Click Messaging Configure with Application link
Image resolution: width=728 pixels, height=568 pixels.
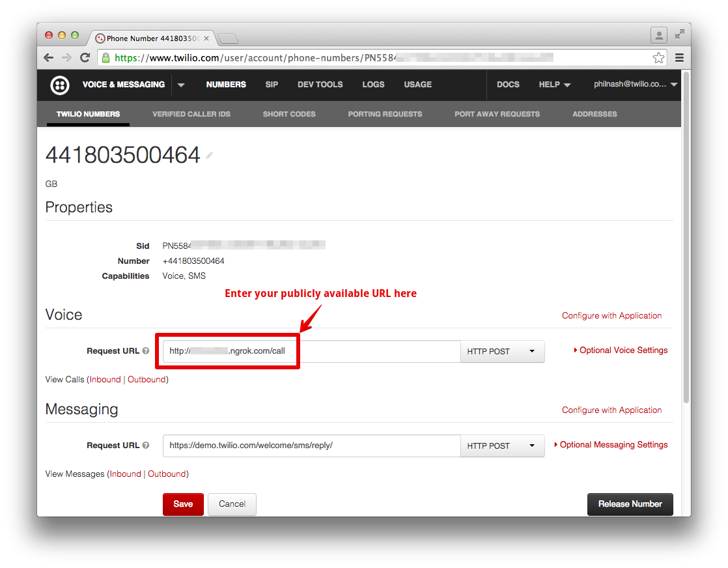[x=611, y=410]
